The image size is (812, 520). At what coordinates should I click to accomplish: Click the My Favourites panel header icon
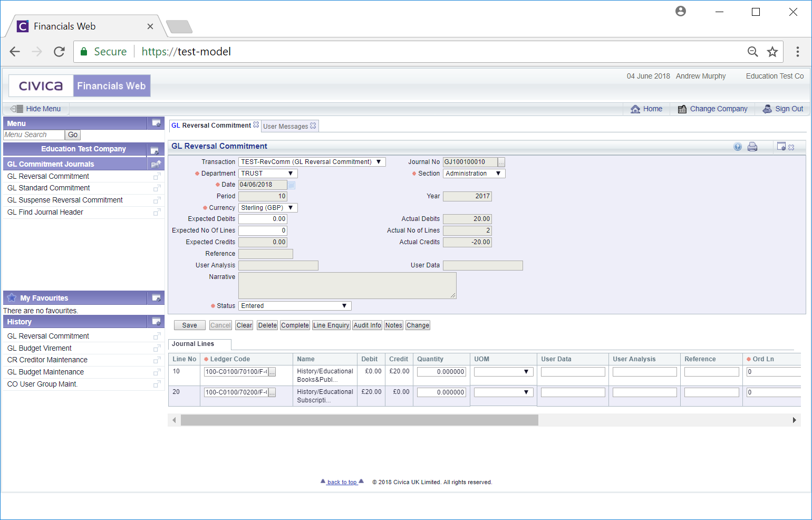156,298
